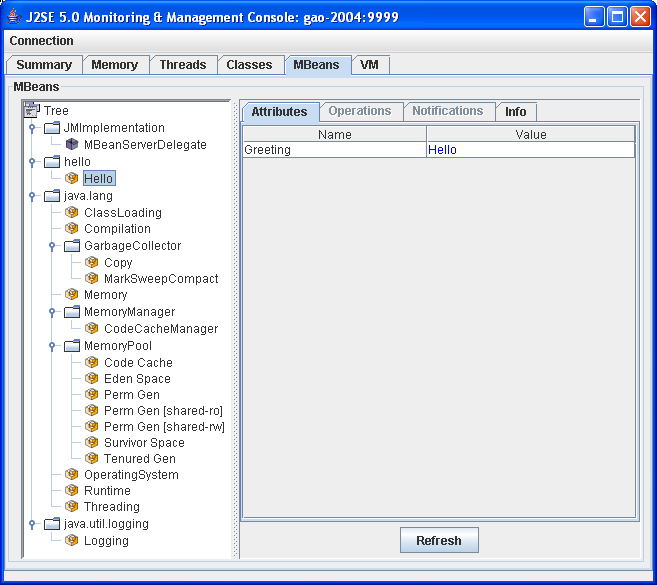Click the MemoryManager folder icon
This screenshot has height=585, width=657.
72,312
